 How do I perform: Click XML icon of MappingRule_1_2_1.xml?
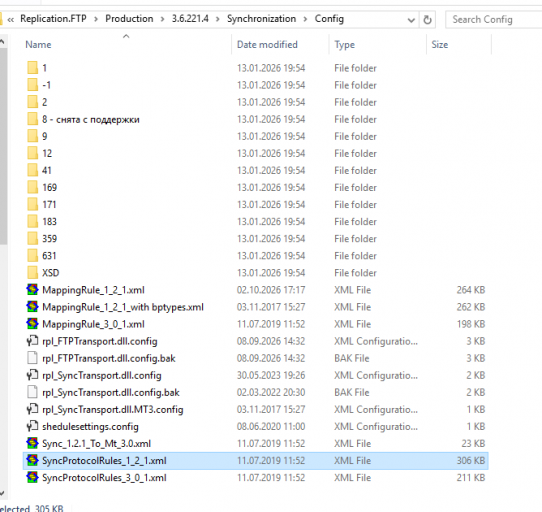tap(32, 289)
